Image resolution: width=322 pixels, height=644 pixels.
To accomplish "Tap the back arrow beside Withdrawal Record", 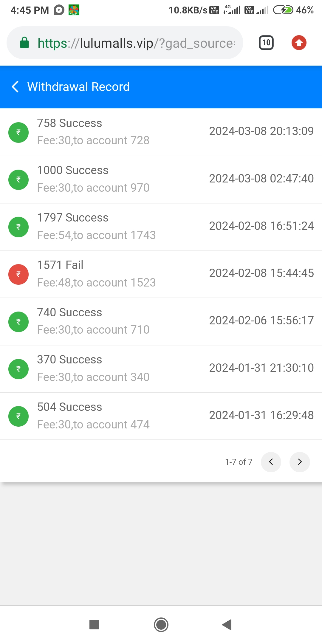I will tap(15, 87).
